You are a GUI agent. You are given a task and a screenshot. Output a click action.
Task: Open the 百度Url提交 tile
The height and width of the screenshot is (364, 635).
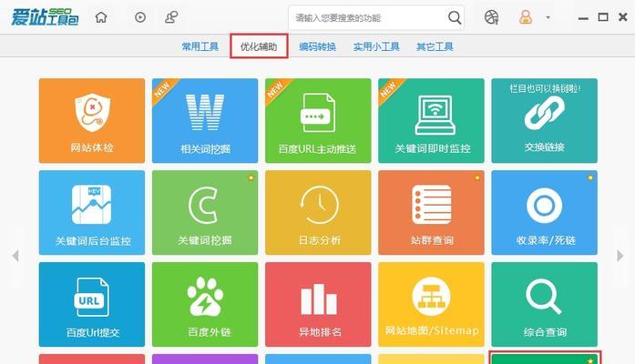pos(92,304)
